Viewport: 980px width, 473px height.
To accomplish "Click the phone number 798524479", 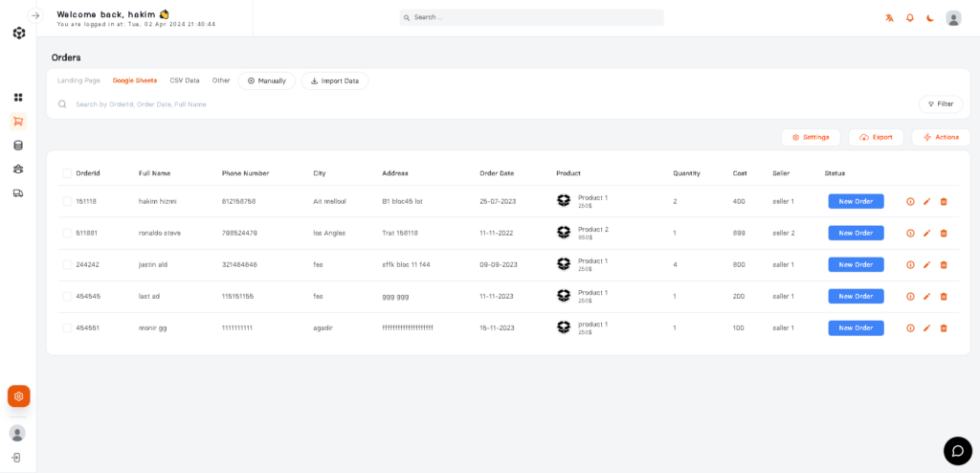I will [239, 233].
